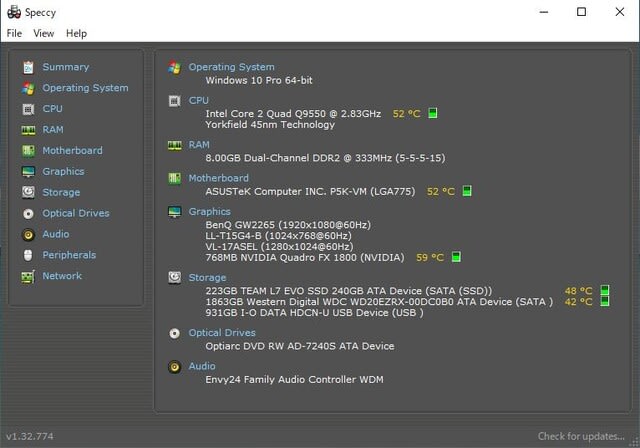The image size is (640, 448).
Task: Click the NVIDIA Quadro temperature indicator
Action: pos(456,257)
